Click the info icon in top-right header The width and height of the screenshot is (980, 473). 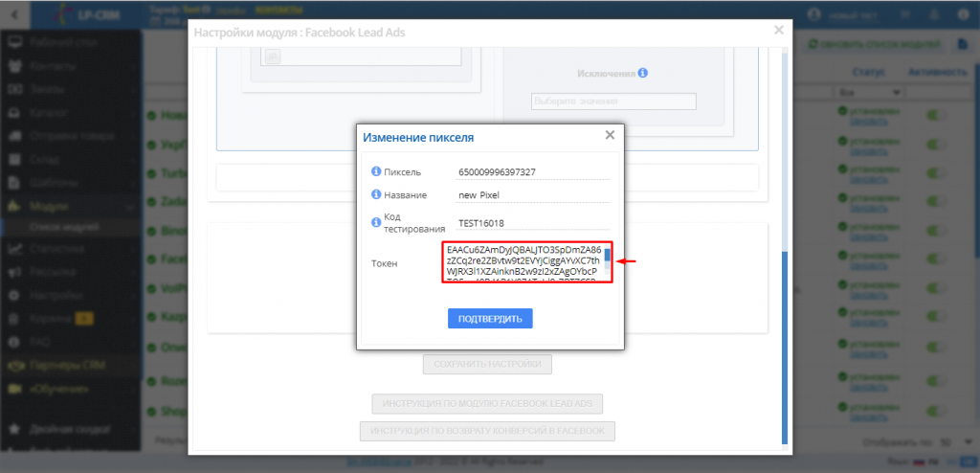[963, 13]
